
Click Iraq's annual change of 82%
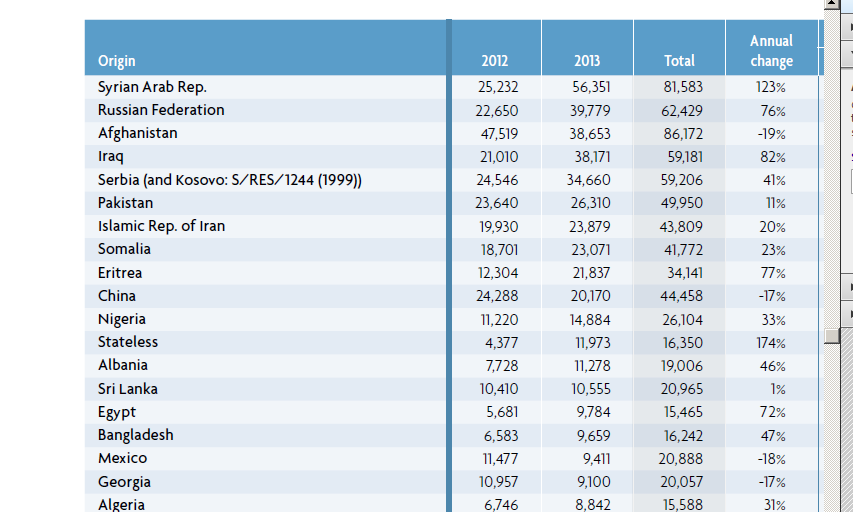point(771,157)
